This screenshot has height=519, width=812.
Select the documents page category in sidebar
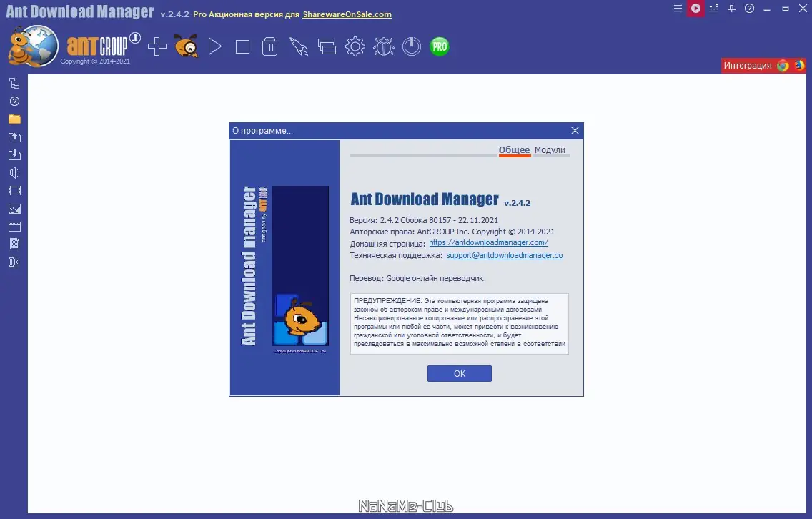pyautogui.click(x=14, y=244)
